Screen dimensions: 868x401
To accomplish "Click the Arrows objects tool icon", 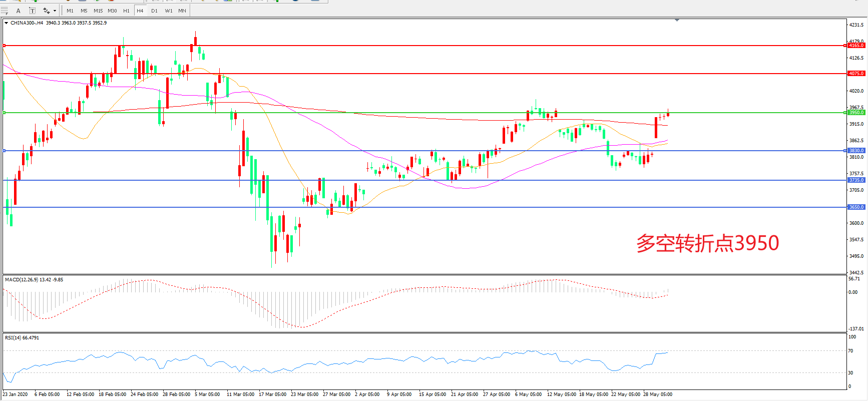I will 46,11.
